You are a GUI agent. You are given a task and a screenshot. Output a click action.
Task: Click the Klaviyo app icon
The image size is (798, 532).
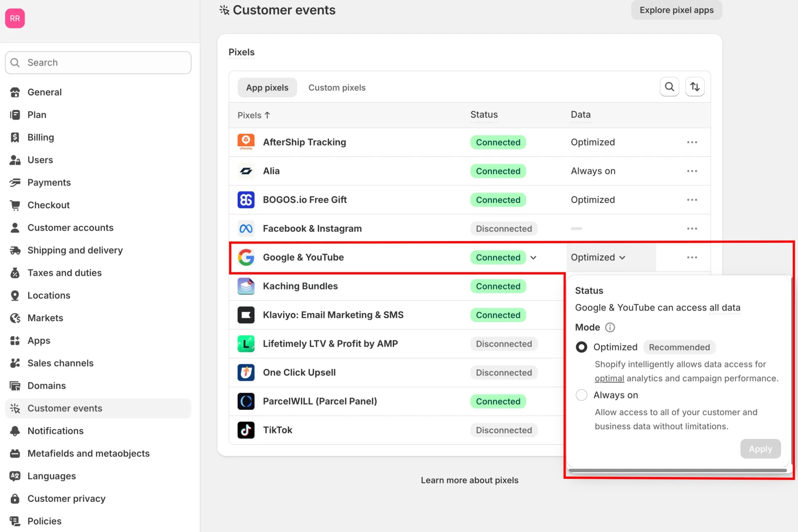246,315
